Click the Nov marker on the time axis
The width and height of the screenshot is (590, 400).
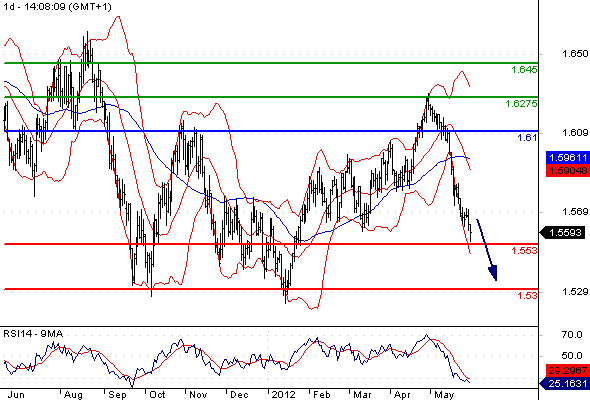pyautogui.click(x=198, y=395)
